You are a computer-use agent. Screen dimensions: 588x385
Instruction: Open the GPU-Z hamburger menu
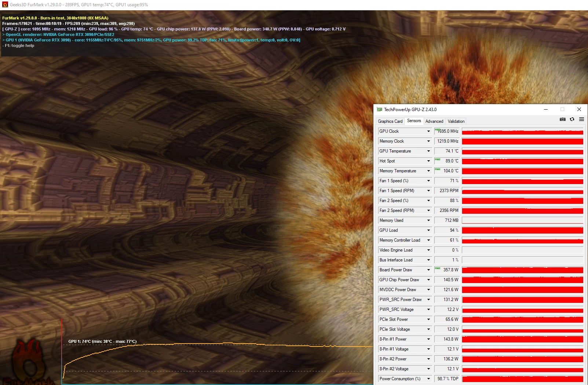(581, 119)
